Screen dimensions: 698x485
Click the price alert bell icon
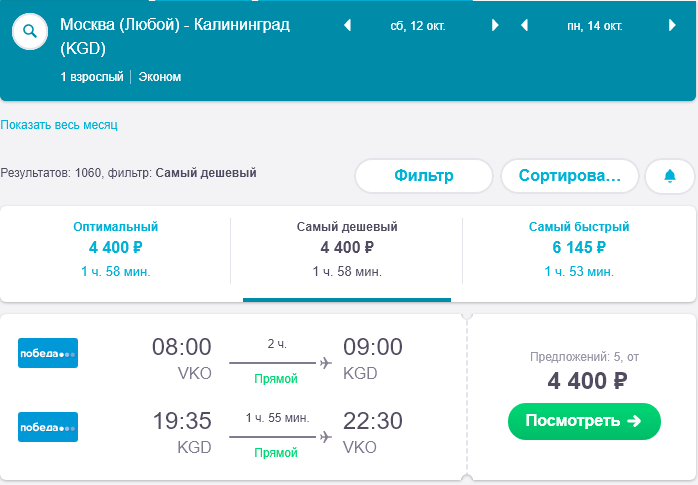point(670,176)
